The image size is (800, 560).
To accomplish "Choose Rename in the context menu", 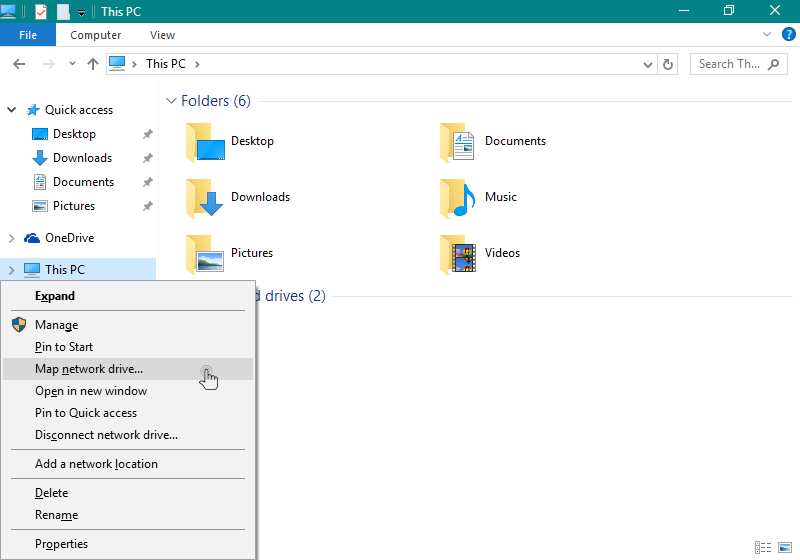I will click(x=128, y=515).
